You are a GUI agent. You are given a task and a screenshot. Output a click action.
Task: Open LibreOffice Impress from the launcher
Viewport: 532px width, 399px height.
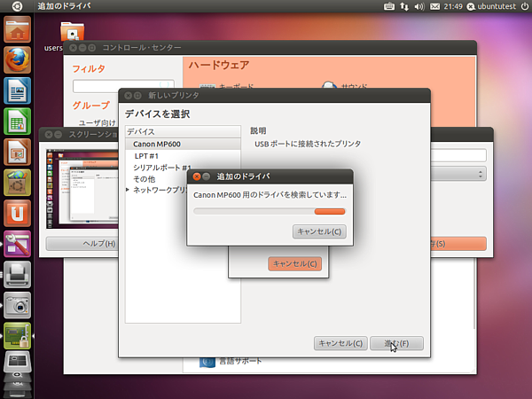tap(18, 152)
